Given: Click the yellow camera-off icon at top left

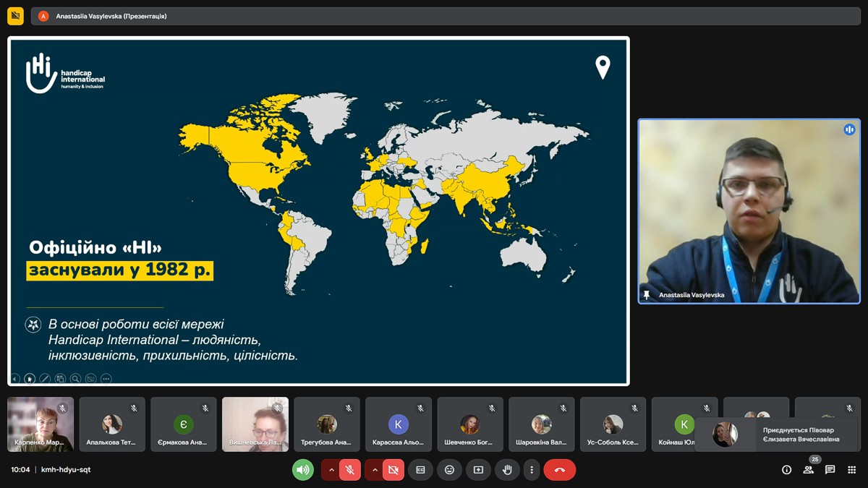Looking at the screenshot, I should tap(15, 16).
